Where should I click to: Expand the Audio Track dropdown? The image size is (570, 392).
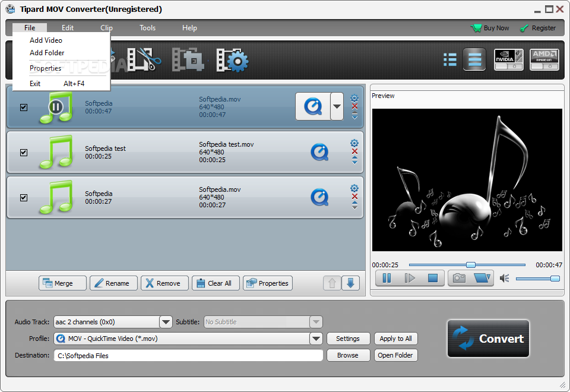click(166, 322)
